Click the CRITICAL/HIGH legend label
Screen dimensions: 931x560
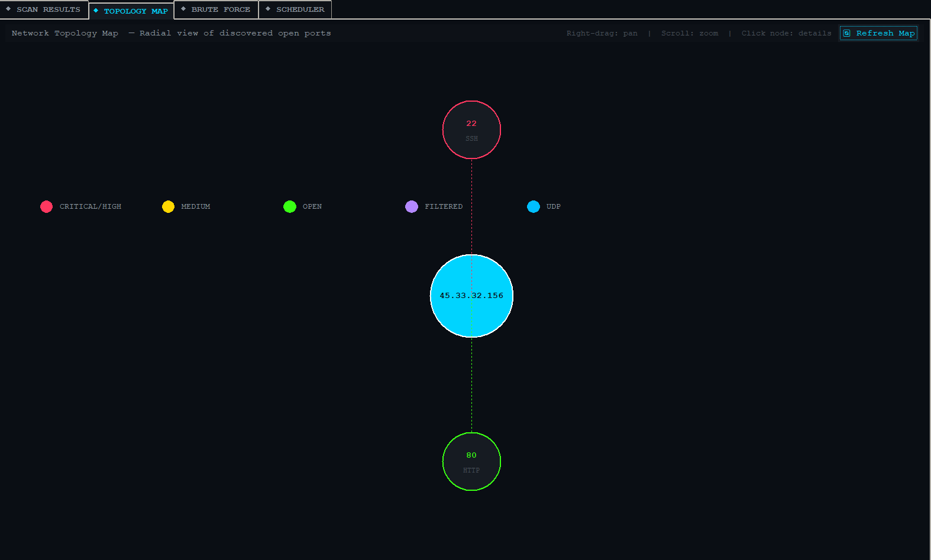point(90,206)
